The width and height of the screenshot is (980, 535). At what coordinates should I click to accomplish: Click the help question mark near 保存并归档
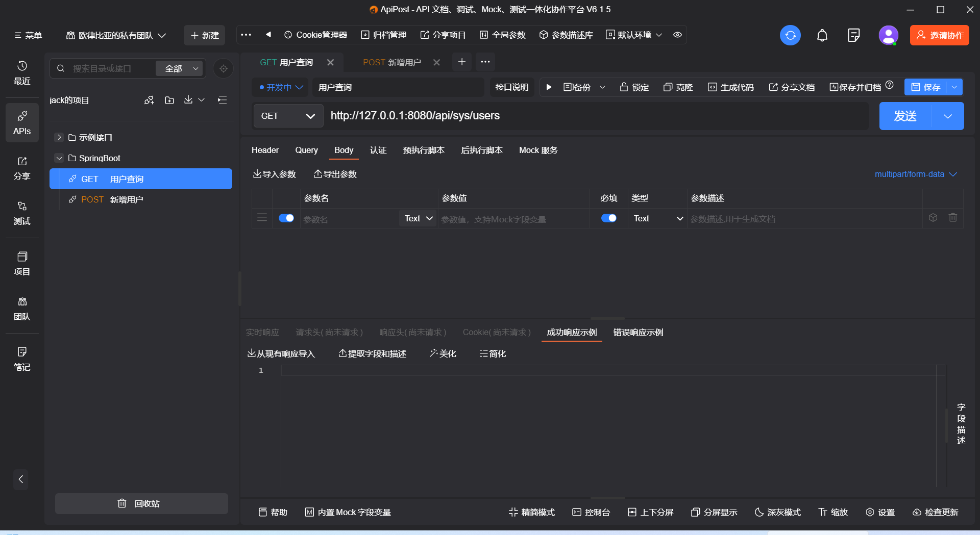[890, 85]
